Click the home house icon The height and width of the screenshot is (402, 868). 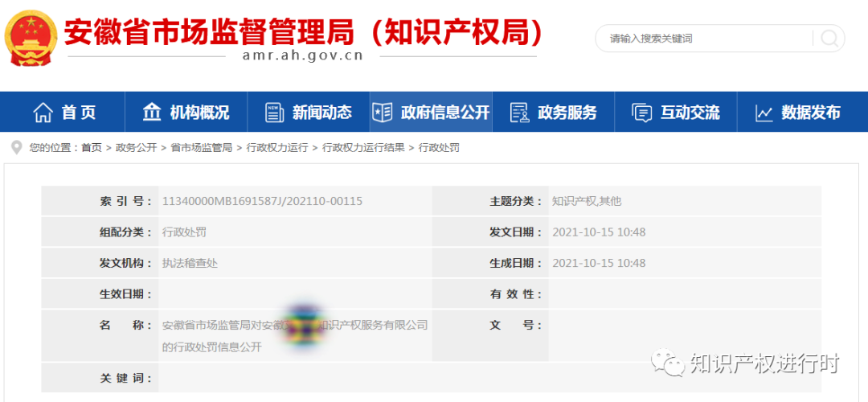(43, 113)
